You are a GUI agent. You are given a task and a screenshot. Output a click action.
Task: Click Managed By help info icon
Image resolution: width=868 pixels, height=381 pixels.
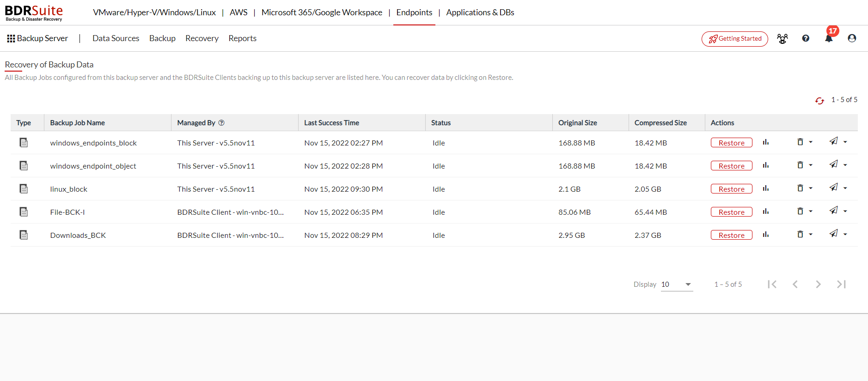(x=221, y=123)
